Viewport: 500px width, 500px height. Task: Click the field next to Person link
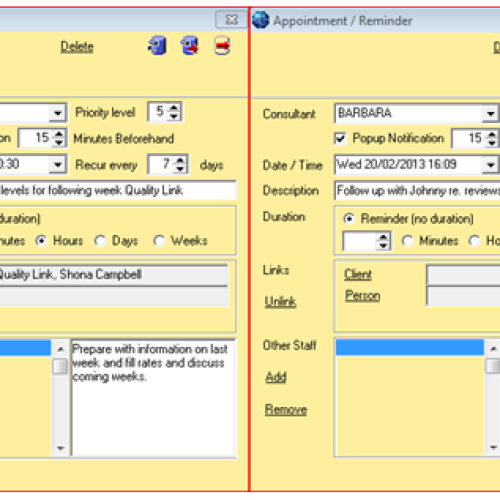[x=463, y=296]
